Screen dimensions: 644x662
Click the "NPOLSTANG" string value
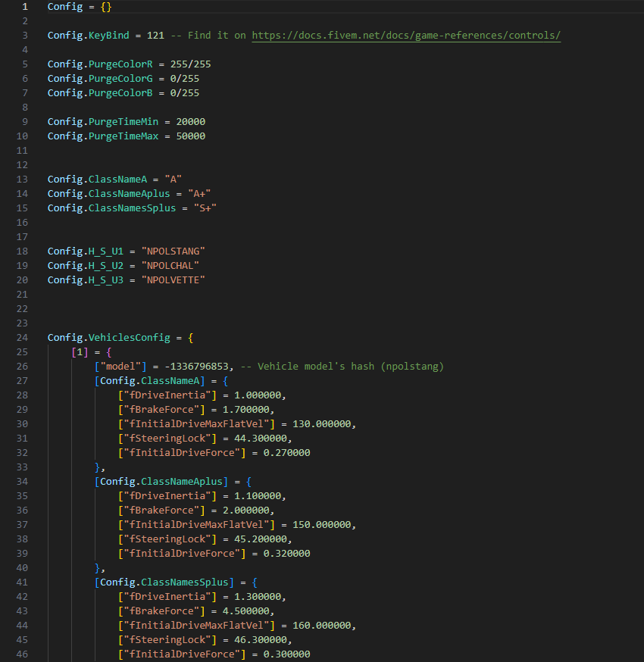174,251
